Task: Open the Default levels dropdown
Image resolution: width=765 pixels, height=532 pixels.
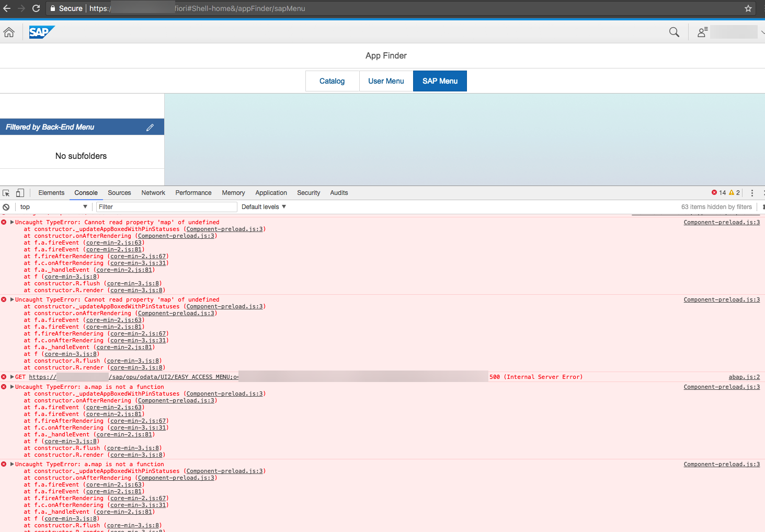Action: 264,207
